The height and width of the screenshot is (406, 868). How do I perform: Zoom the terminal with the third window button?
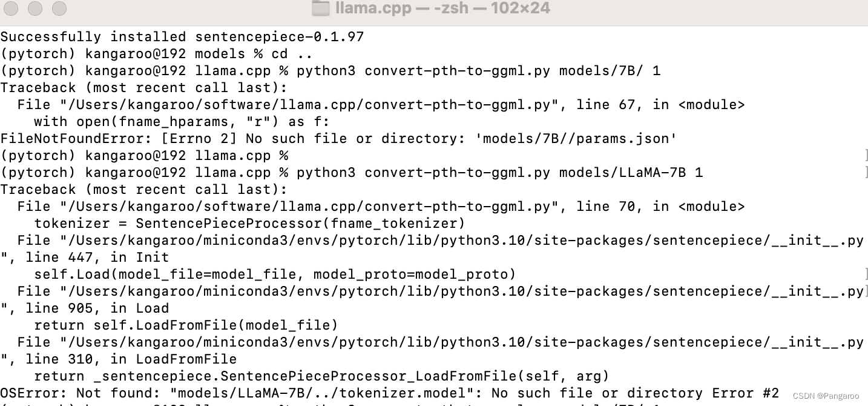[59, 8]
